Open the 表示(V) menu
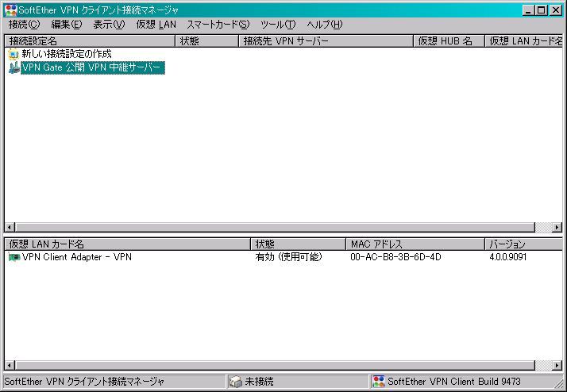 [x=109, y=25]
